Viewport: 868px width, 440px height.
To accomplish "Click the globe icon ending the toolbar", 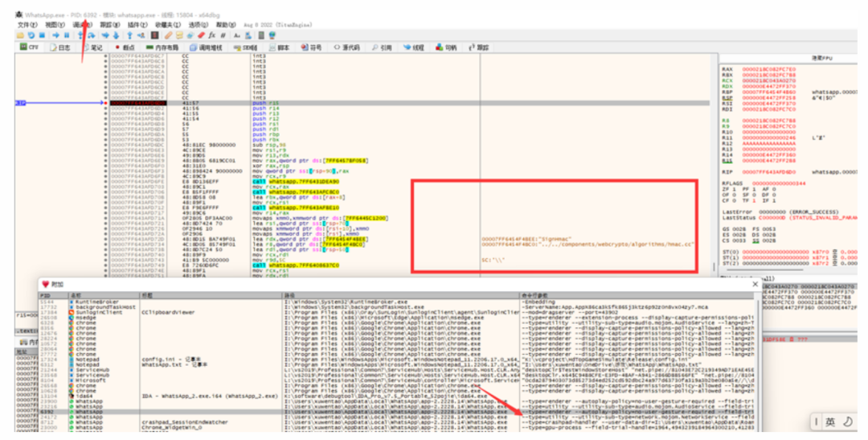I will (x=272, y=35).
